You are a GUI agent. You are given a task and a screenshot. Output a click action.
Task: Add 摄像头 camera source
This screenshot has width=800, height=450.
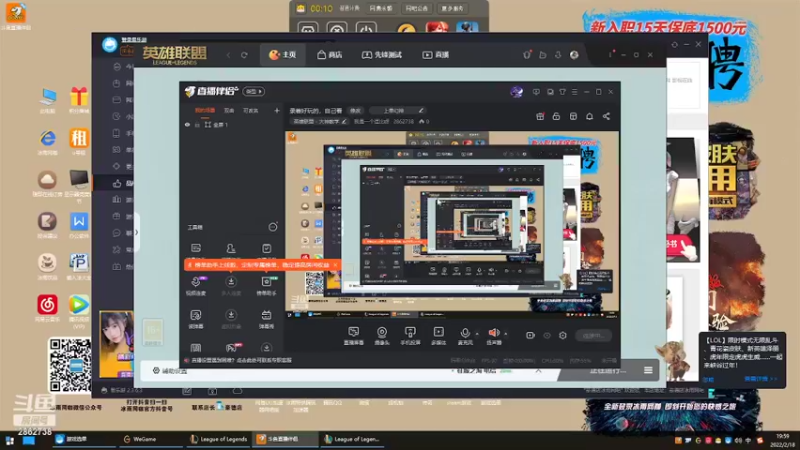point(382,336)
